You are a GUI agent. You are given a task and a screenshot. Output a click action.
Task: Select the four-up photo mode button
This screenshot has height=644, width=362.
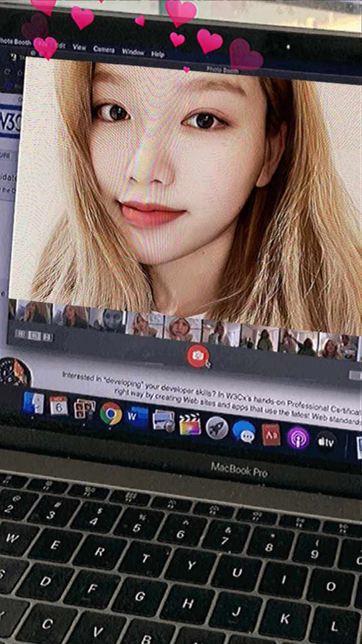tap(20, 335)
